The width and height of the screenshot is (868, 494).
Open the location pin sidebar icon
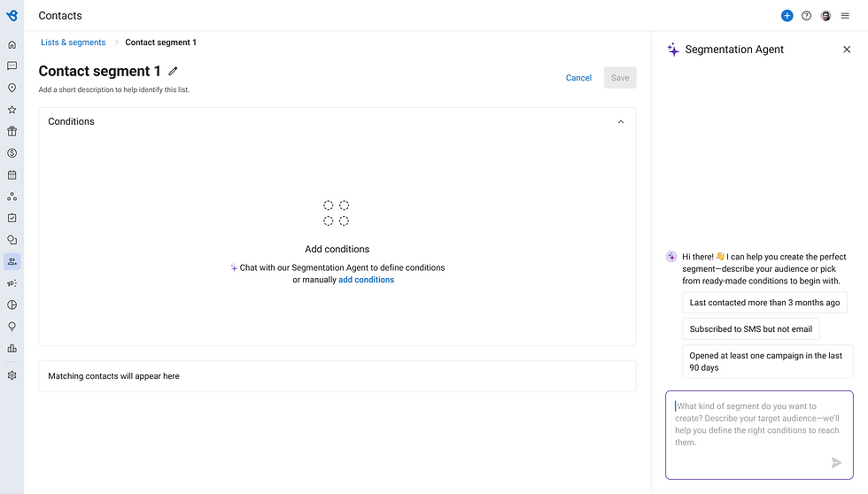click(12, 88)
